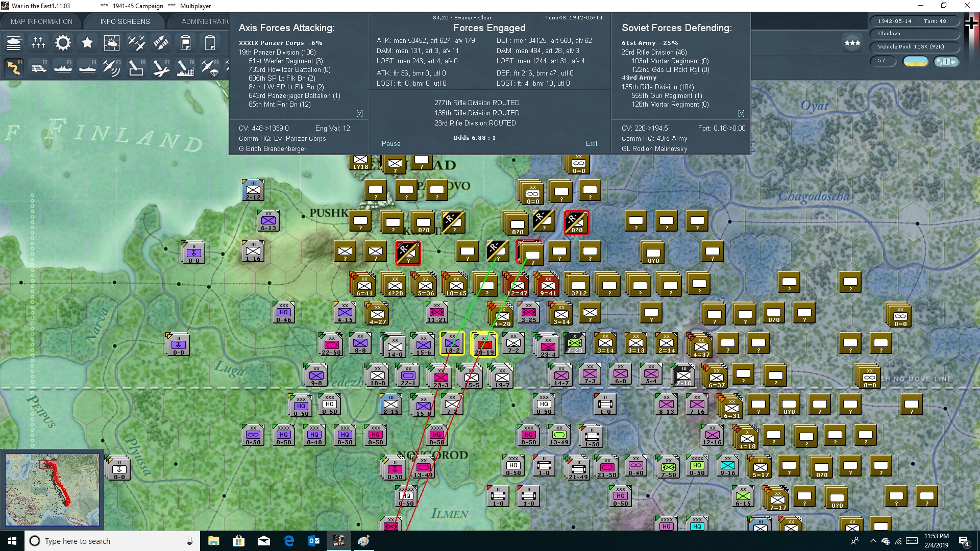Exit the Forces Engaged combat screen
980x551 pixels.
point(592,143)
